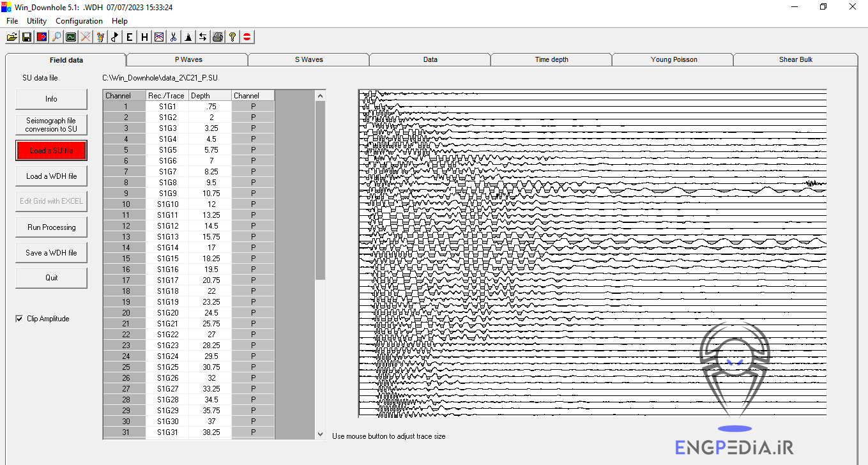The width and height of the screenshot is (868, 465).
Task: Click the letter H toolbar icon
Action: tap(144, 37)
